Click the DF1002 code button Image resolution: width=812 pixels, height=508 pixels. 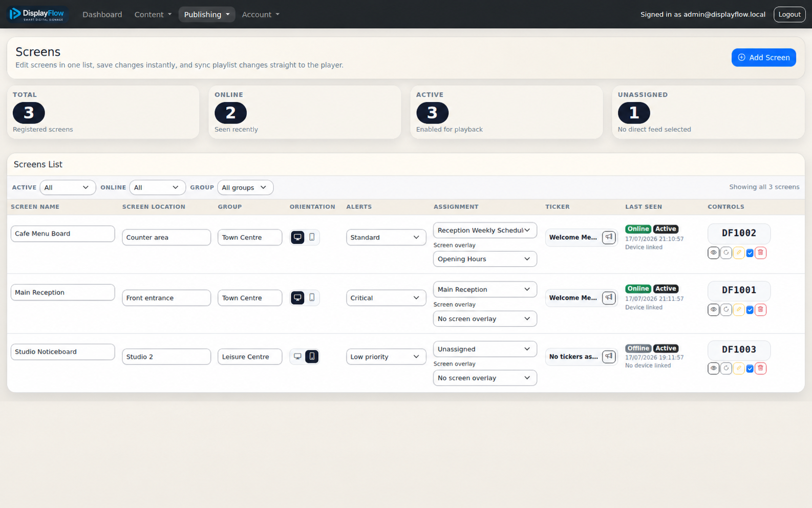739,234
